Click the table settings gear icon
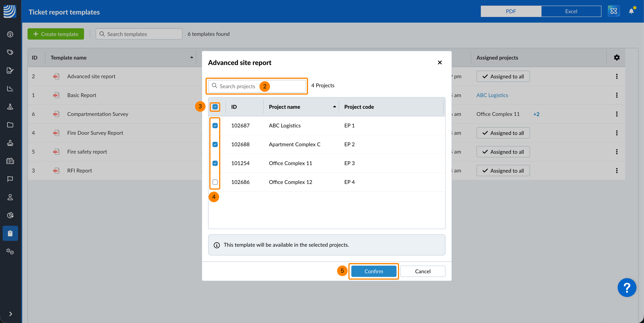 (616, 57)
